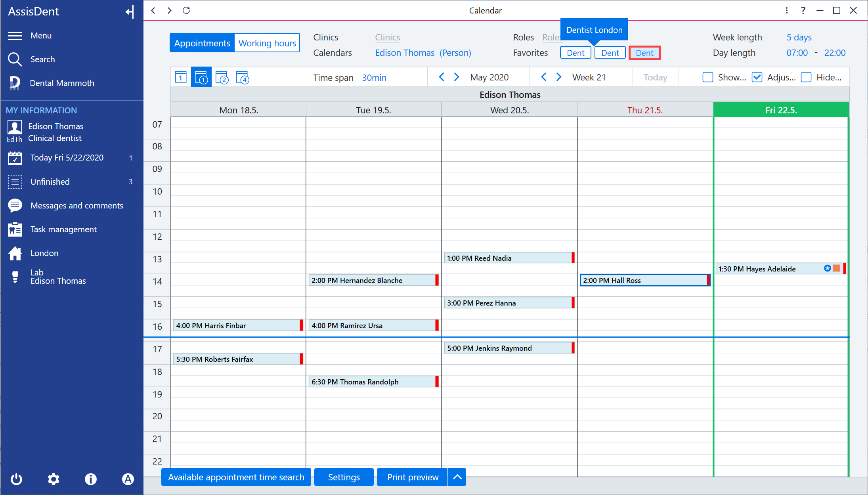Open 6:30 PM Thomas Randolph appointment
The height and width of the screenshot is (495, 868).
point(374,382)
